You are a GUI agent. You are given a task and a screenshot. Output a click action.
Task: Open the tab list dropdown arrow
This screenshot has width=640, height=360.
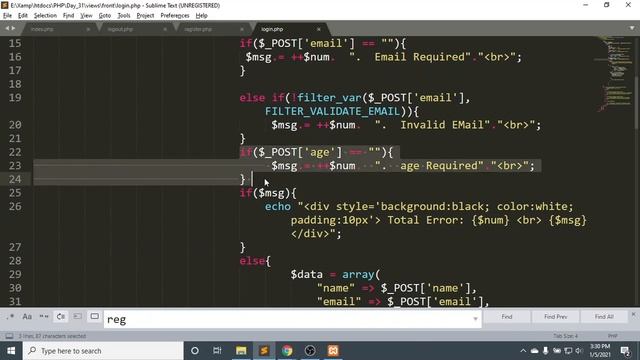[632, 28]
